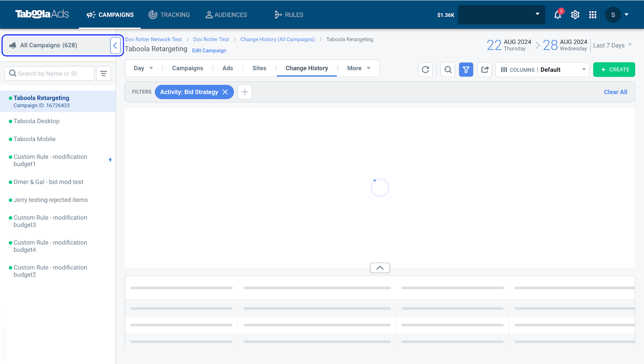
Task: Select All Campaigns (628)
Action: (x=49, y=45)
